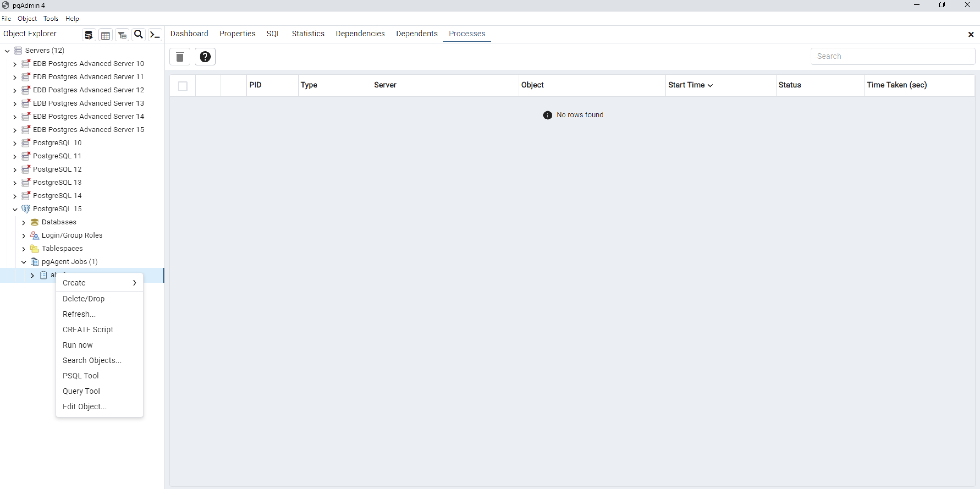Open the Tools menu
The image size is (980, 489).
[x=51, y=18]
